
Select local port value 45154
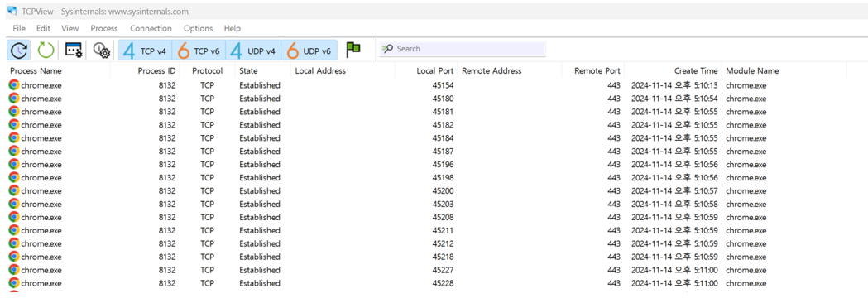(443, 85)
